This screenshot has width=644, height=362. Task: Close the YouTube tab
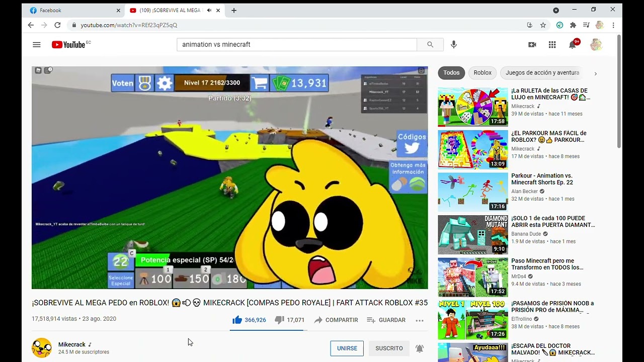[218, 10]
